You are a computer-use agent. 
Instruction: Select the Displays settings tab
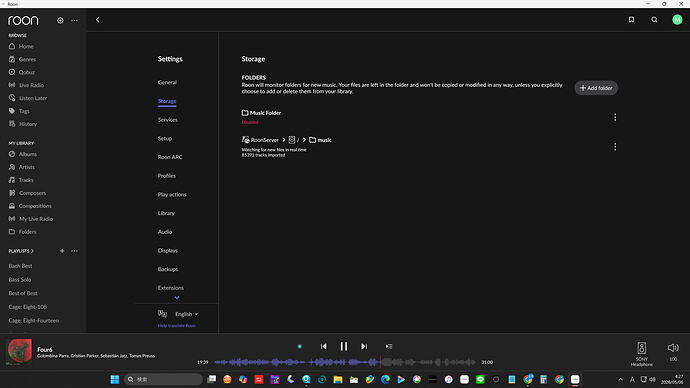[168, 250]
